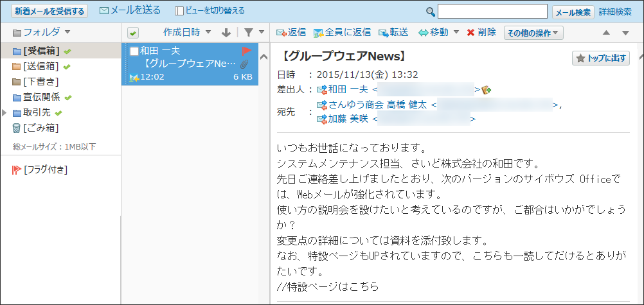Click the up chevron beside mail list
Viewport: 644px width, 305px height.
click(264, 57)
